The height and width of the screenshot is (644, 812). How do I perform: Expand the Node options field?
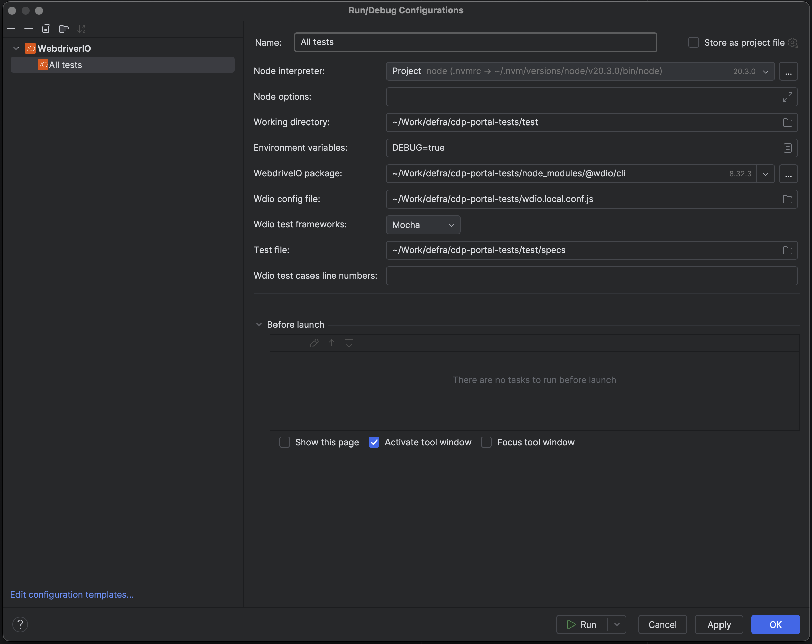coord(787,97)
